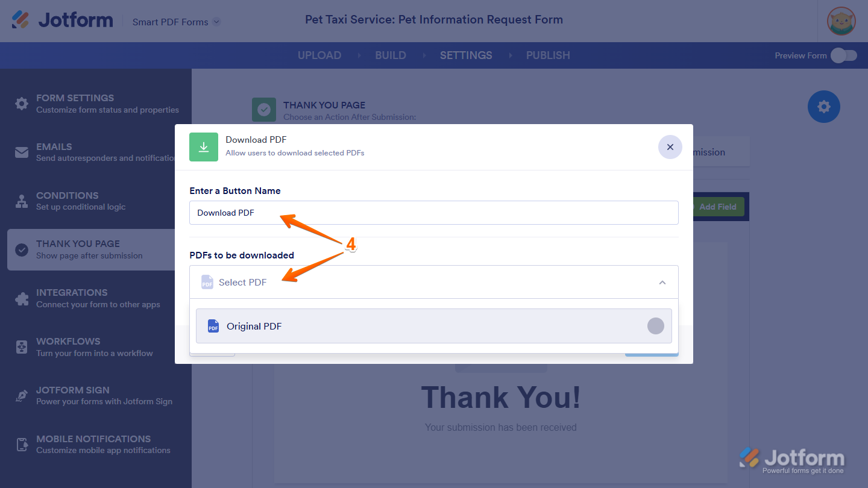Select the Conditions icon in sidebar
Viewport: 868px width, 488px height.
coord(22,201)
